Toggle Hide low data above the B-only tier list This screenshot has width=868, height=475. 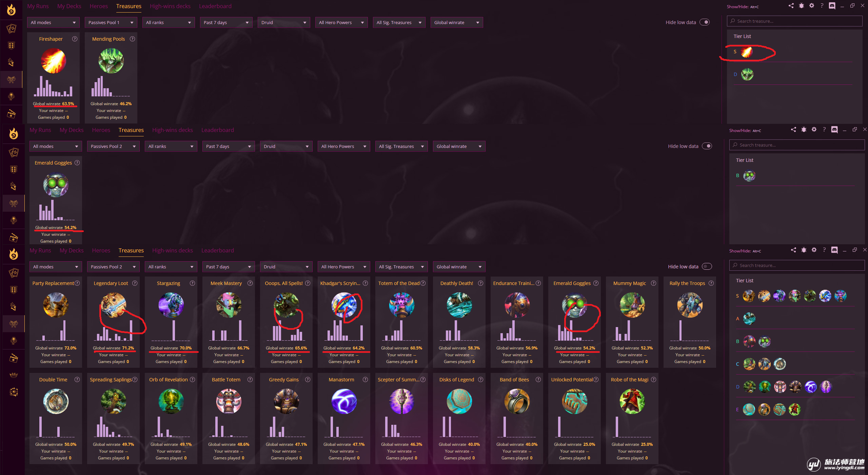click(x=707, y=146)
